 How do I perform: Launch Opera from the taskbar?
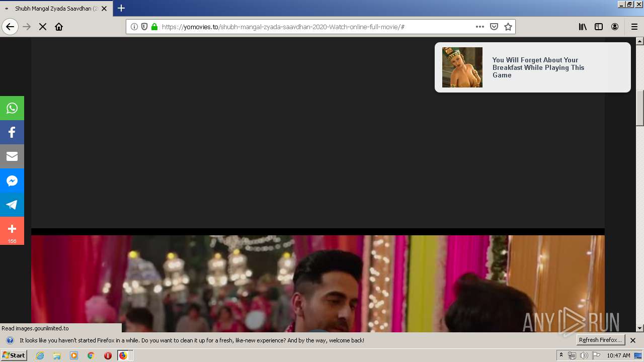[x=108, y=355]
